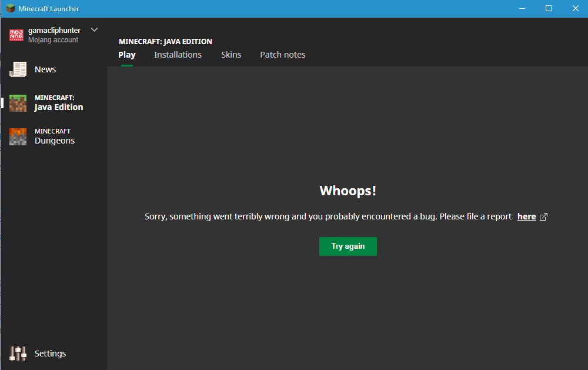Close the Minecraft Launcher window

click(576, 8)
